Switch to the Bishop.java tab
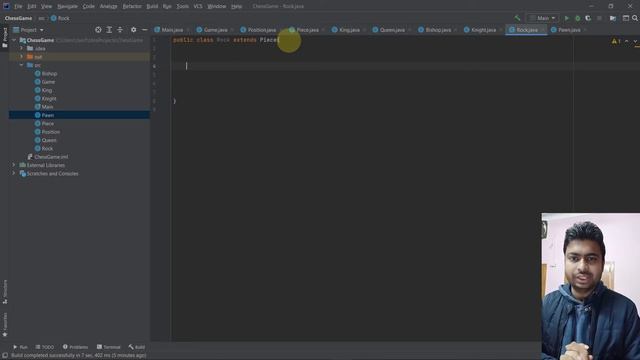Image resolution: width=640 pixels, height=360 pixels. click(x=438, y=30)
